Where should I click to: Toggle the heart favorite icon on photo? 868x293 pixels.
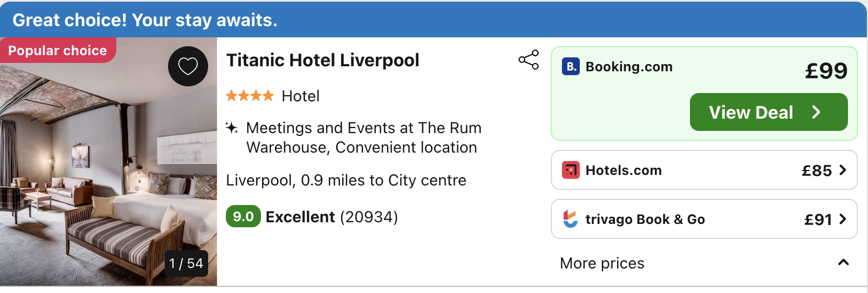pyautogui.click(x=188, y=67)
